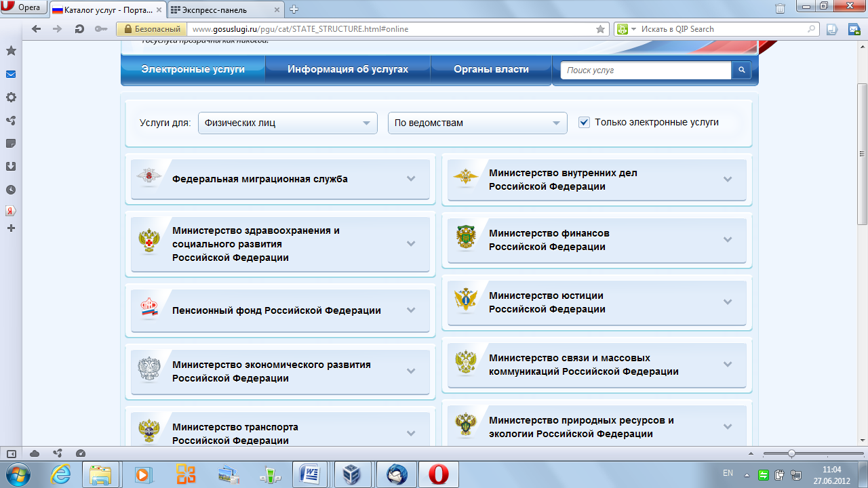Viewport: 868px width, 488px height.
Task: Open a new tab with plus button
Action: pos(294,9)
